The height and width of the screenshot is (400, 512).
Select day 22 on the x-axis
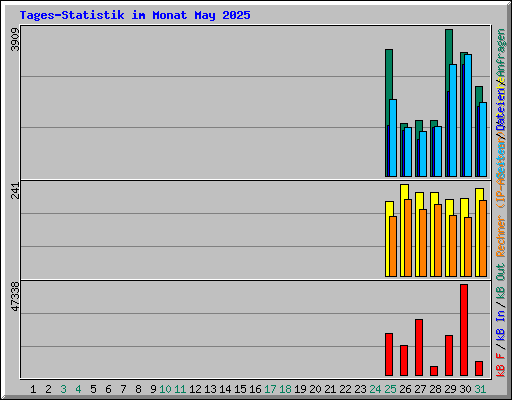coord(345,389)
